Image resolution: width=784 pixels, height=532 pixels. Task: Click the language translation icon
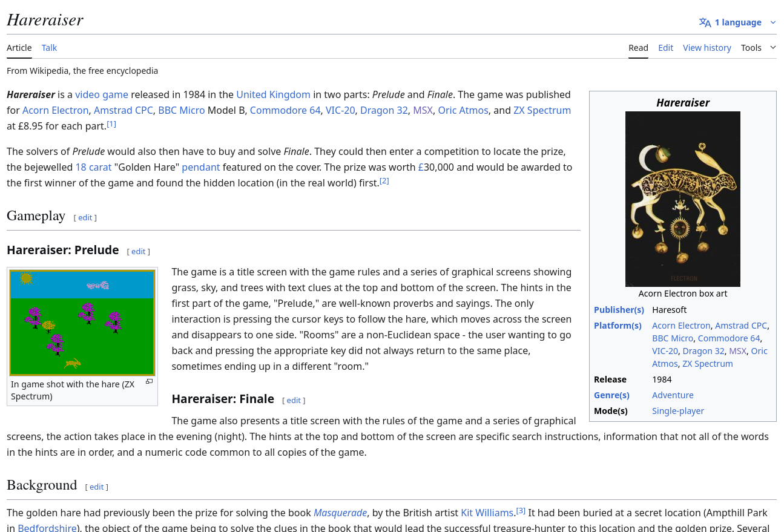[705, 22]
